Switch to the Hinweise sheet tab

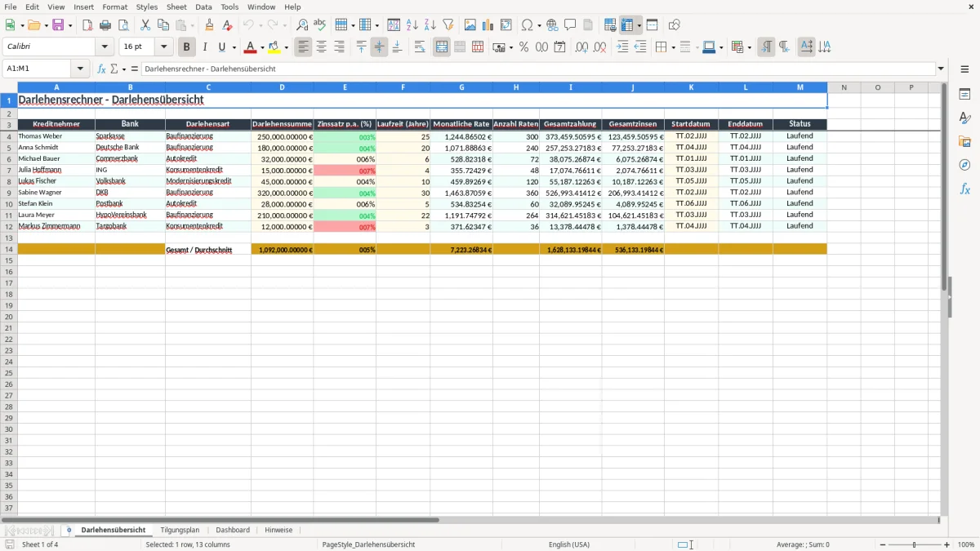click(x=278, y=531)
